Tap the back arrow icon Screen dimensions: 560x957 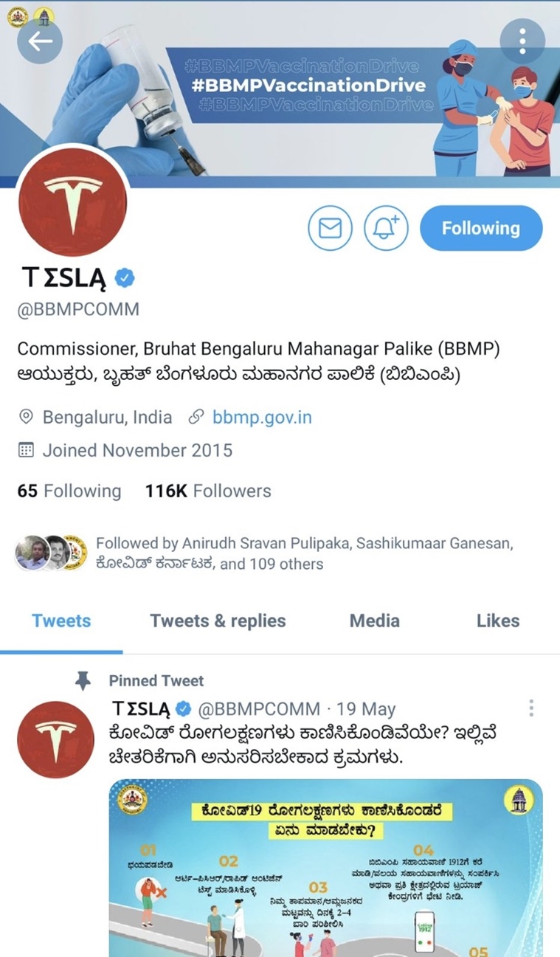click(40, 41)
